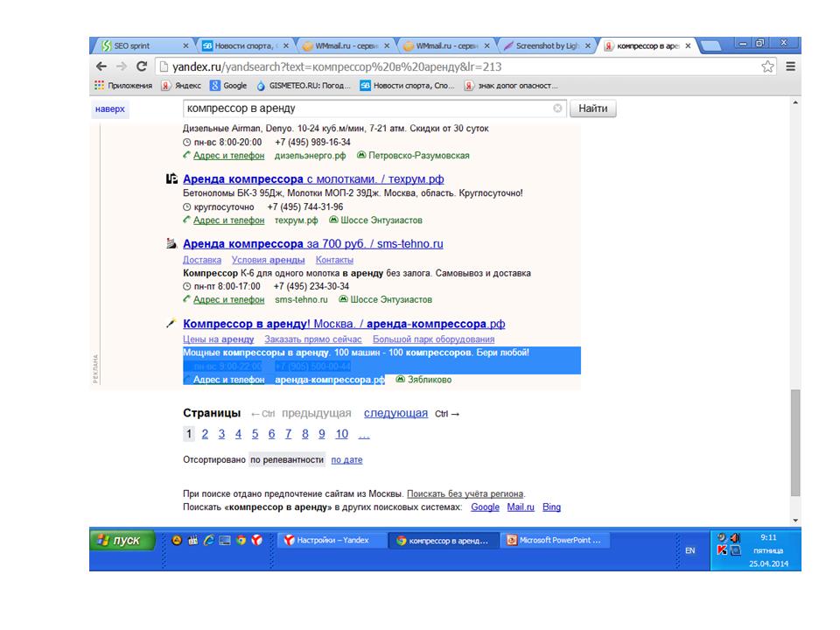840x630 pixels.
Task: Click Kaspersky icon in system tray
Action: pyautogui.click(x=722, y=549)
